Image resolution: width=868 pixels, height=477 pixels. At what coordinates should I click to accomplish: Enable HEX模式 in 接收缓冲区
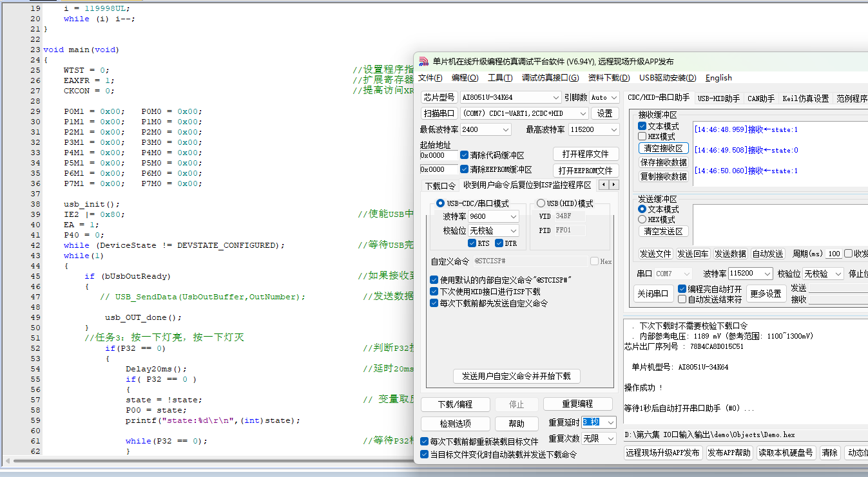[x=657, y=136]
